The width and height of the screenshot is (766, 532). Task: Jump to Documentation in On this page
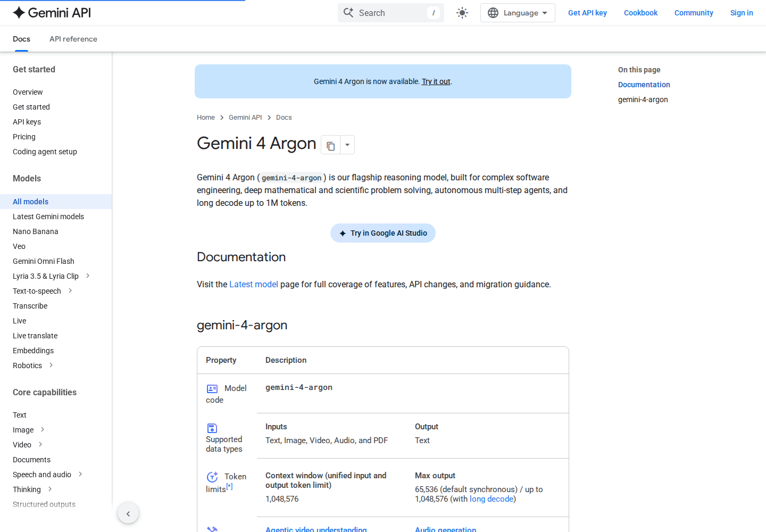point(644,85)
